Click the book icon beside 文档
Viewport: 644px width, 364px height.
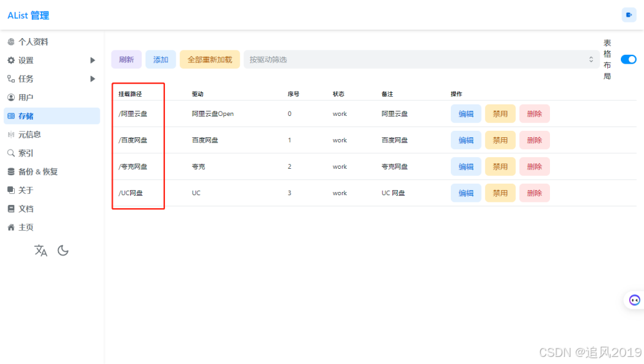tap(11, 209)
